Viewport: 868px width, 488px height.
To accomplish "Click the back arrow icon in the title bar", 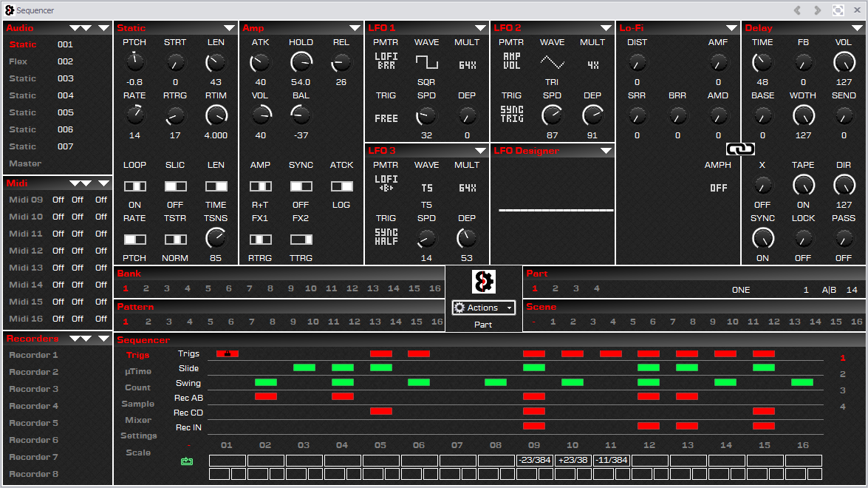I will point(797,10).
